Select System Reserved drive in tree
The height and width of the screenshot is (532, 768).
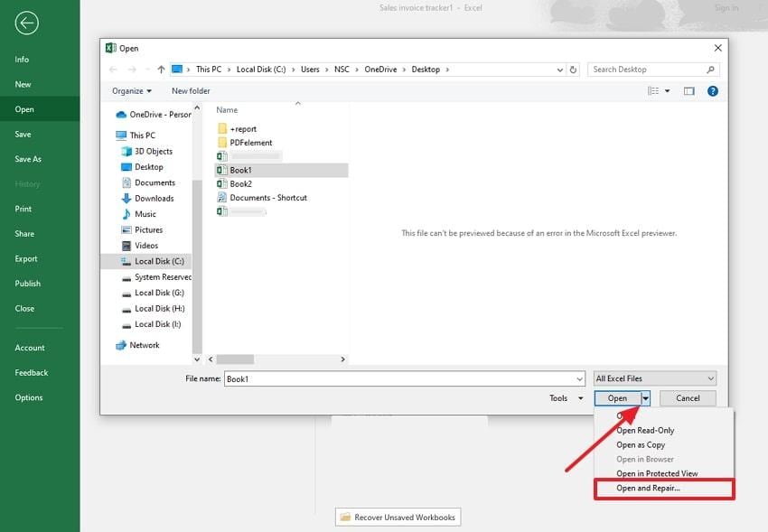(163, 277)
